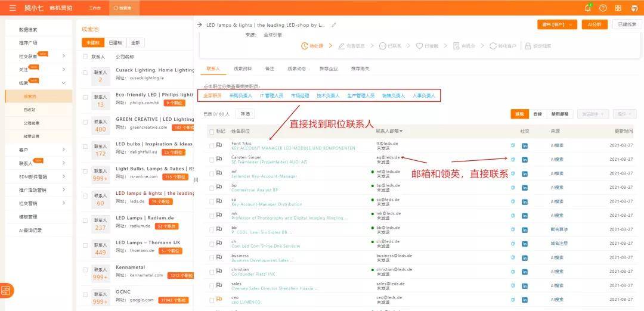Open LinkedIn icon for bp@leds.de row

(x=525, y=188)
